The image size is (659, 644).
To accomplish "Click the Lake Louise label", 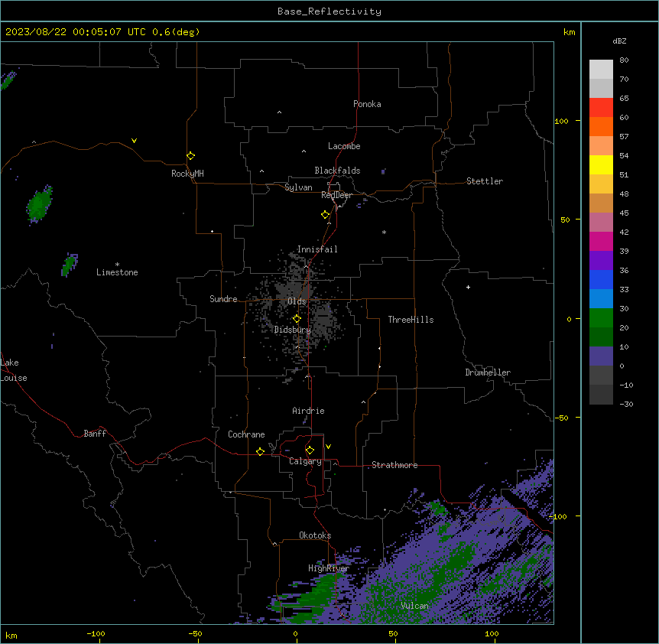I will coord(14,370).
